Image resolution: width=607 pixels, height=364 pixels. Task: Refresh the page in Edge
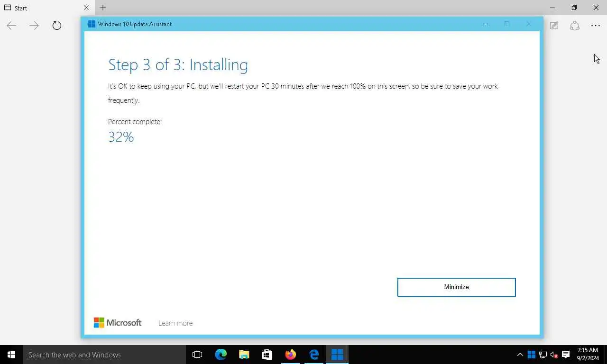click(x=57, y=26)
